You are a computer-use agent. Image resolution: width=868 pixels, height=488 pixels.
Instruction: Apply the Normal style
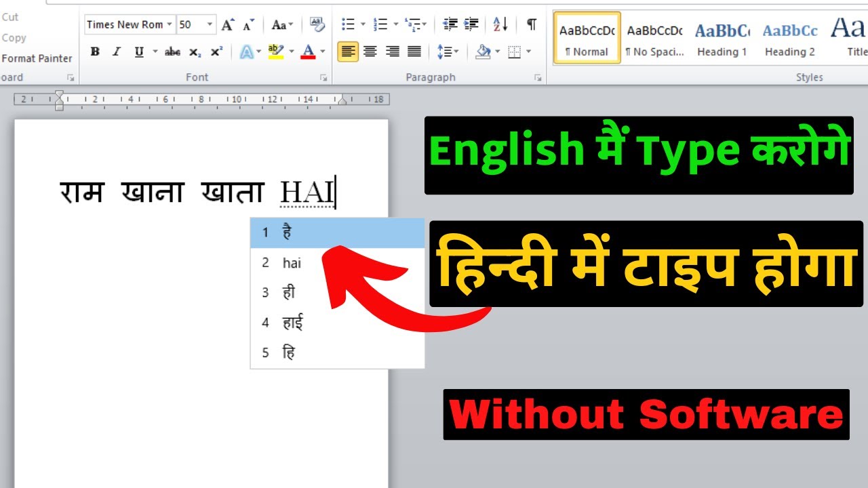(587, 38)
